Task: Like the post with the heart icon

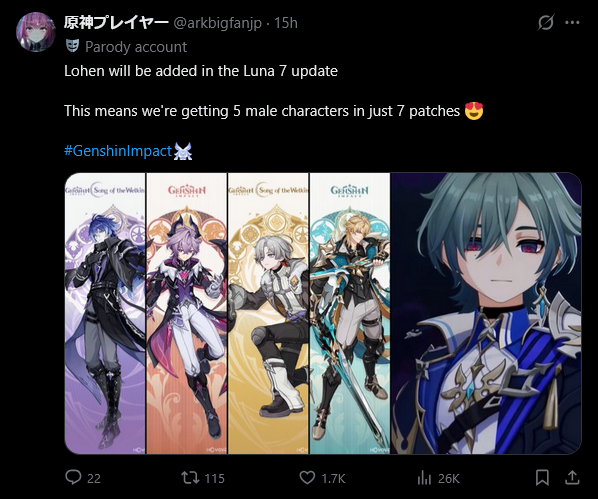Action: click(x=307, y=478)
